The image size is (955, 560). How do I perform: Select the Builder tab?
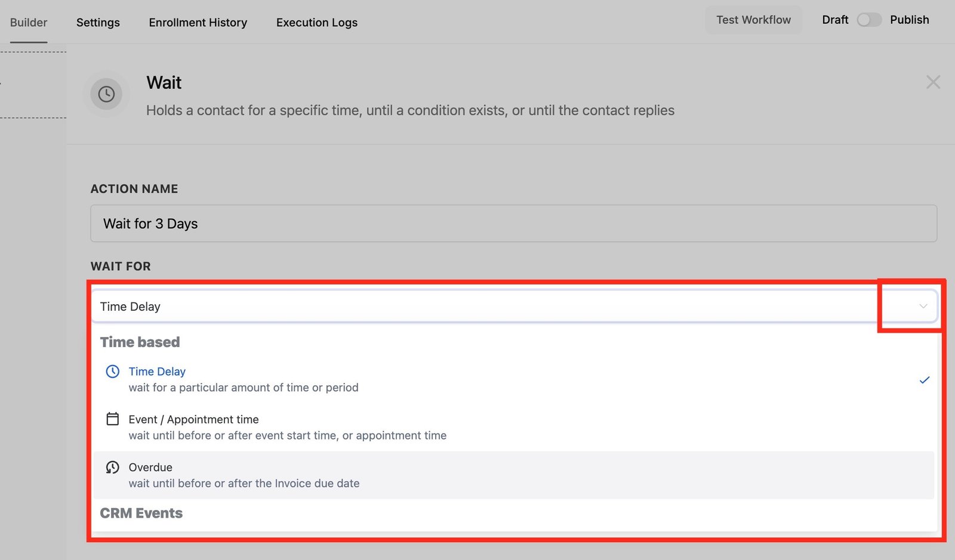tap(29, 23)
